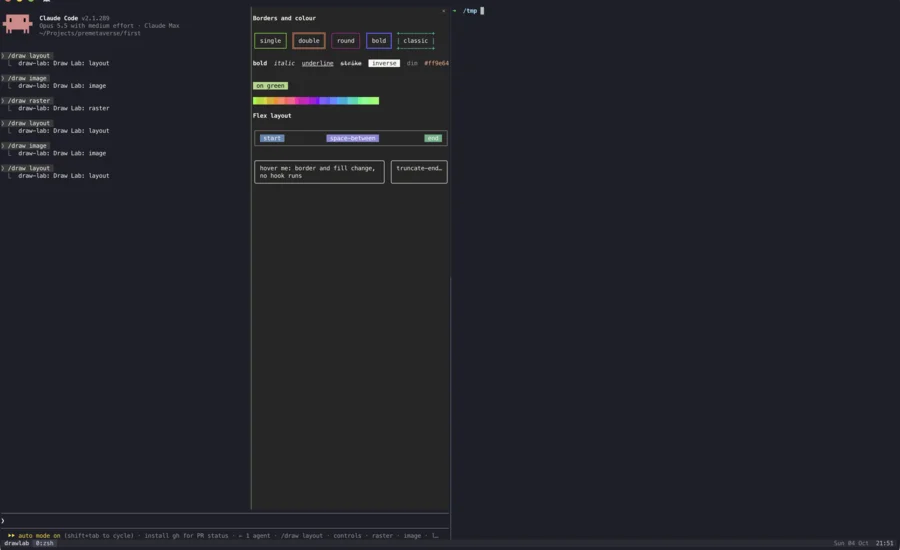Click the Sun 04 Oct date
Screen dimensions: 900x550
click(x=851, y=543)
